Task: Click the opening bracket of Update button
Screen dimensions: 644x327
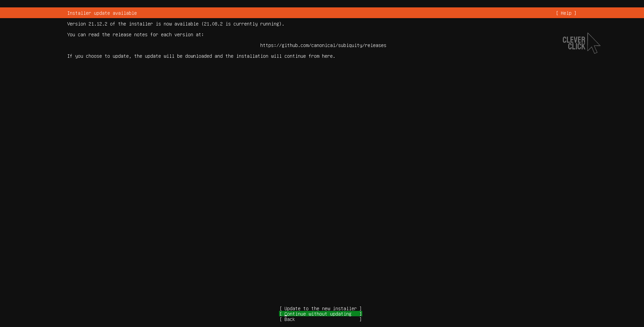Action: pyautogui.click(x=281, y=309)
